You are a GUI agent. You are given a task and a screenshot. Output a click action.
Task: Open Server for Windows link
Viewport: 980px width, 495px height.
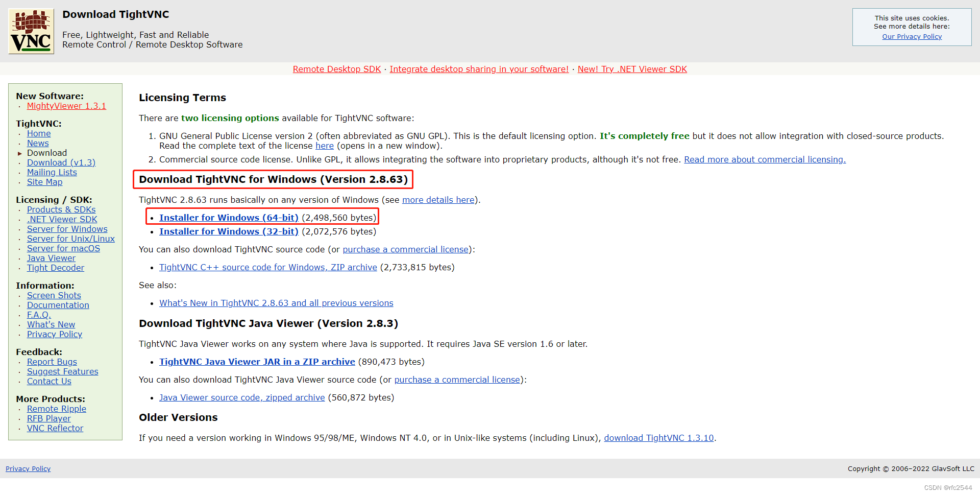coord(67,229)
